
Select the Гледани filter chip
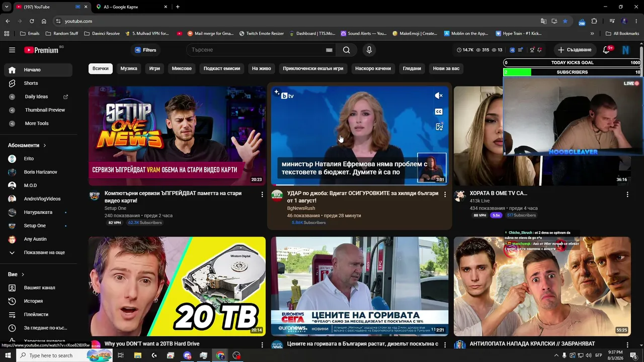tap(412, 68)
